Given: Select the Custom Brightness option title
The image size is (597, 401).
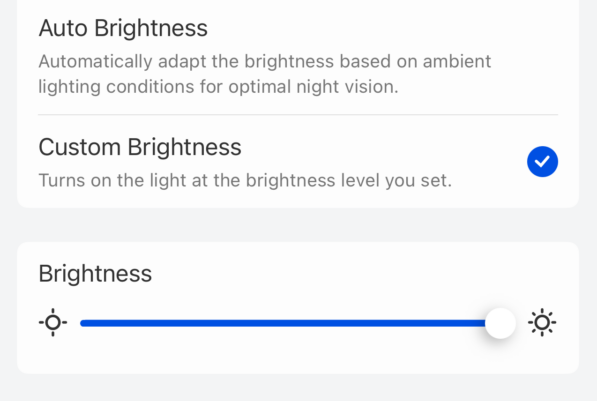Looking at the screenshot, I should click(140, 147).
